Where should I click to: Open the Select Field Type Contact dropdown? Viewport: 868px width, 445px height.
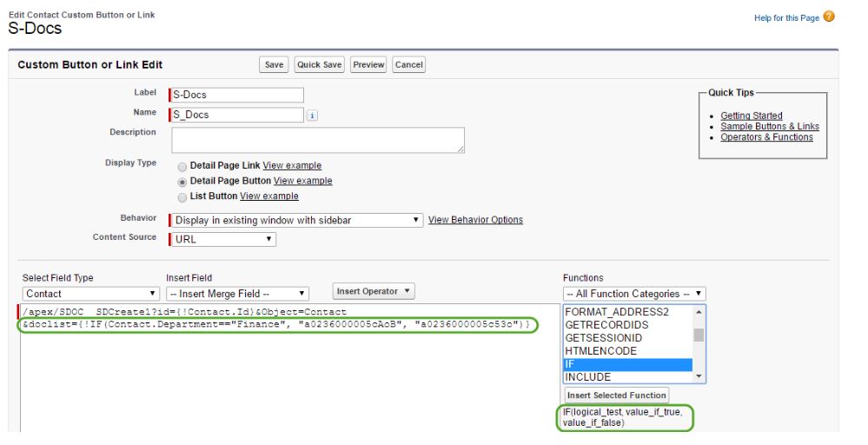tap(90, 294)
